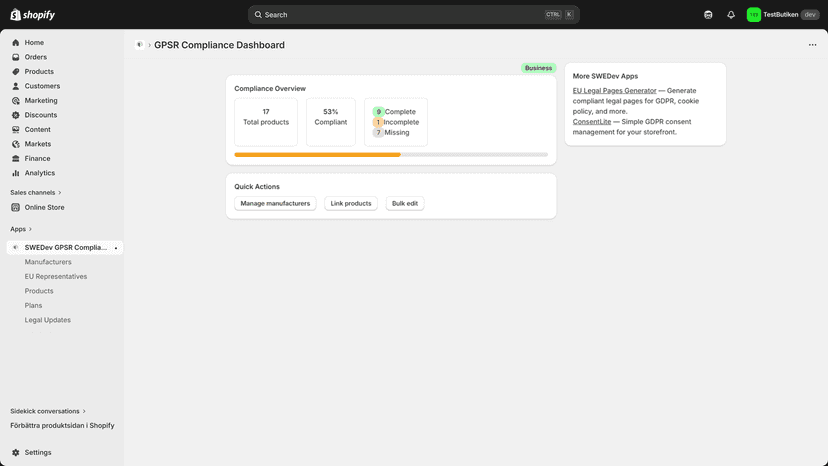Click the app icon in the breadcrumb
Screen dimensions: 828x466
click(139, 45)
